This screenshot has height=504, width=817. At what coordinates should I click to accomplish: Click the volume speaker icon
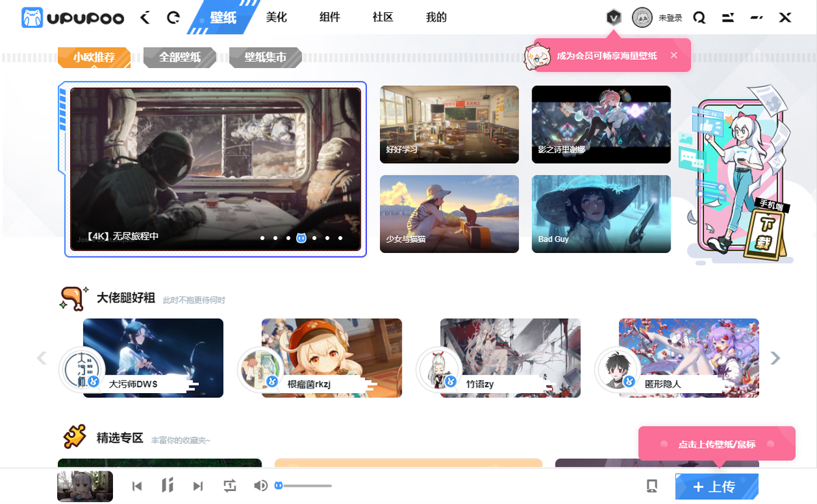(259, 486)
